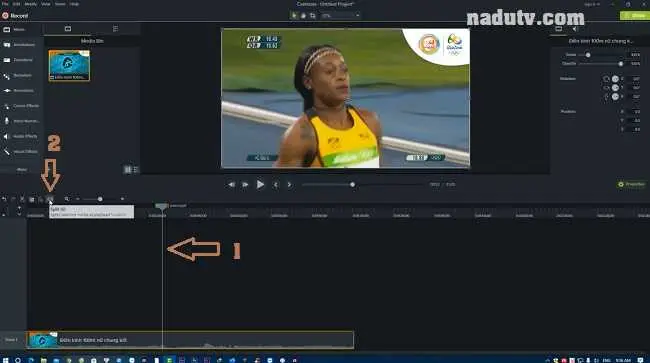Click the Redo icon on timeline toolbar
The width and height of the screenshot is (650, 363).
click(13, 199)
